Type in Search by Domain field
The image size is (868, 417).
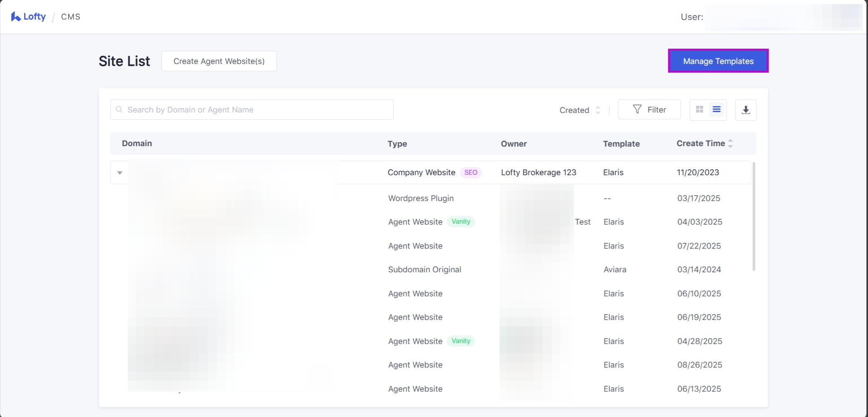259,110
